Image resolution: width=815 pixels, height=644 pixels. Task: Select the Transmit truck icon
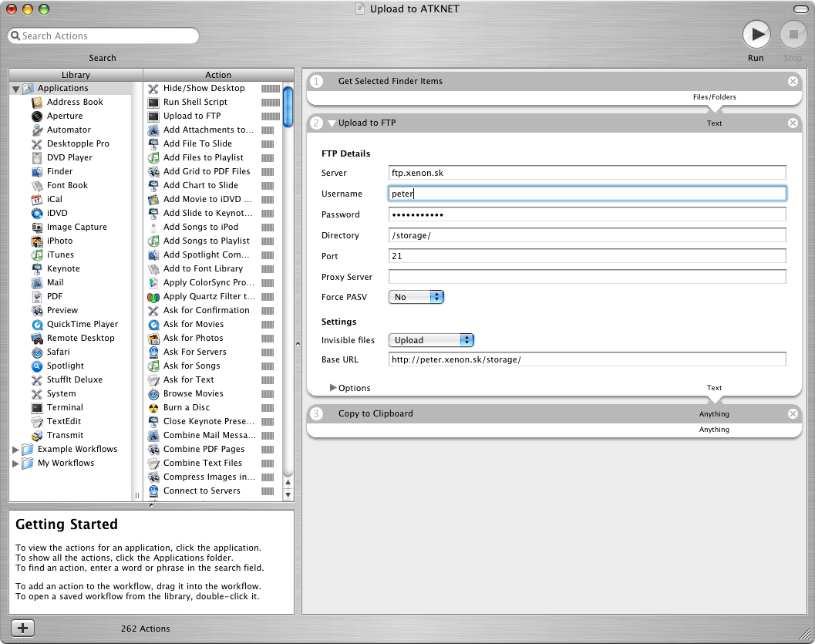(x=37, y=436)
